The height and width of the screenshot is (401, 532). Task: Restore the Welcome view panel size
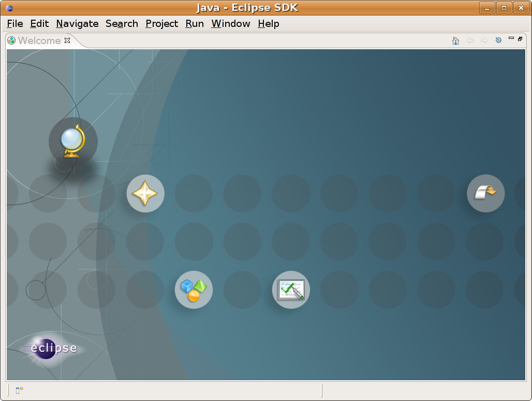[x=520, y=38]
